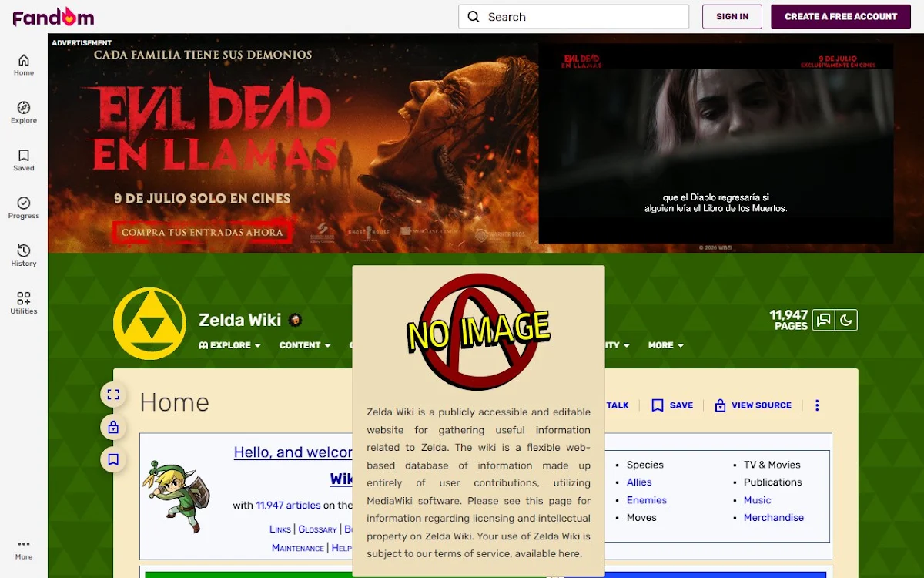Focus the Search input field
924x578 pixels.
pos(574,17)
